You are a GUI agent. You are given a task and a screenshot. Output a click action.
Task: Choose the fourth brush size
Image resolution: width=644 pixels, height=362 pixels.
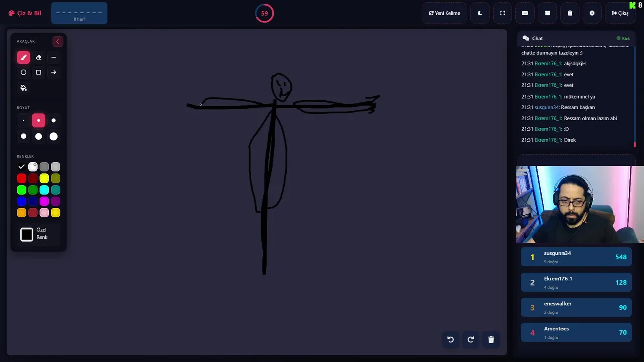coord(23,136)
